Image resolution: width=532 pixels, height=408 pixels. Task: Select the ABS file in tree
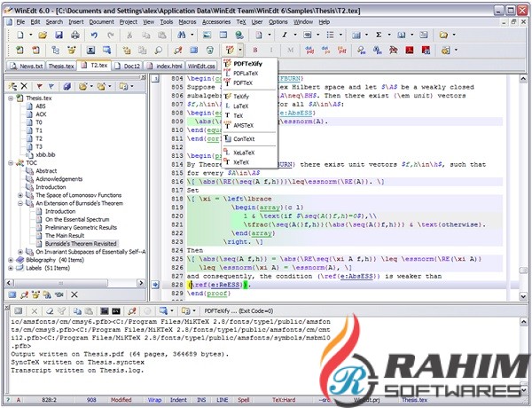(41, 106)
